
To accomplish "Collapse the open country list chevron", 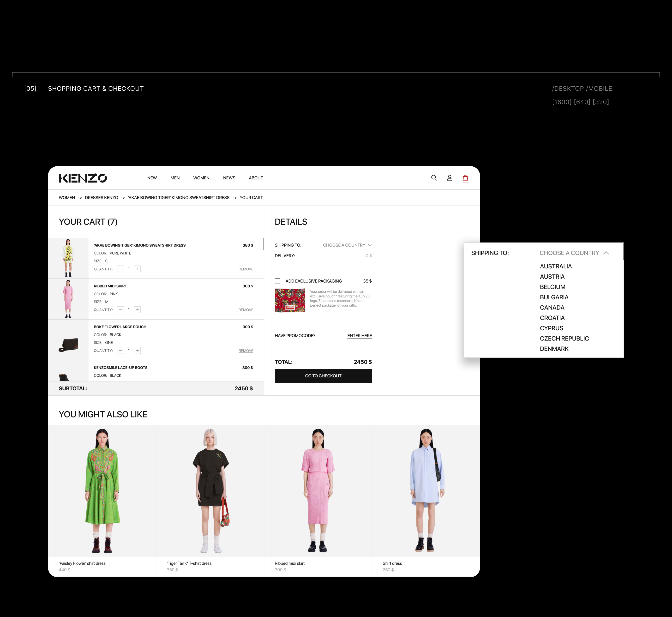I will [606, 253].
